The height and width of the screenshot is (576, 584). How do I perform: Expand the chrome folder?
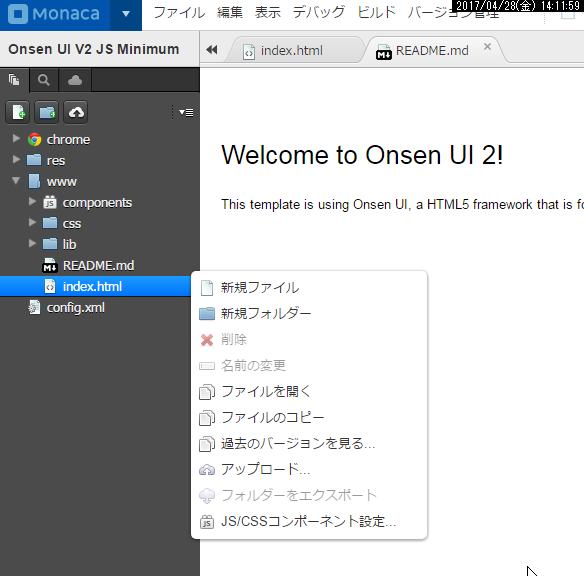pyautogui.click(x=16, y=139)
